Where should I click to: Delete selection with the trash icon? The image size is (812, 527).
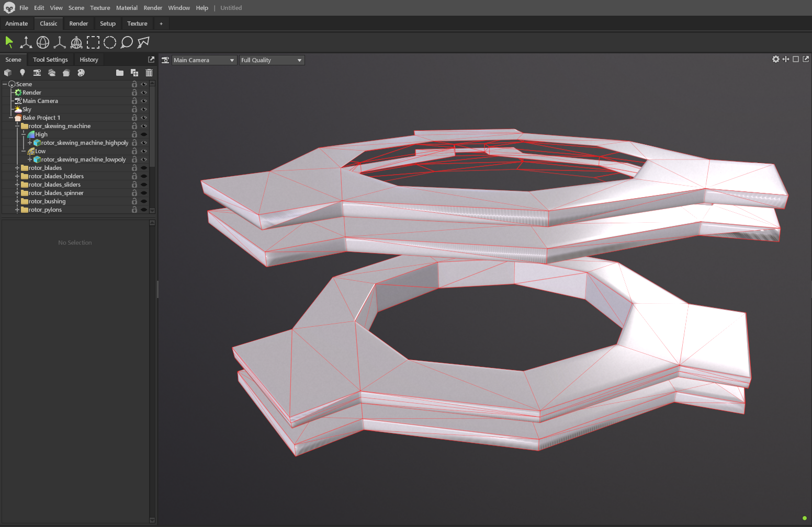pyautogui.click(x=149, y=73)
